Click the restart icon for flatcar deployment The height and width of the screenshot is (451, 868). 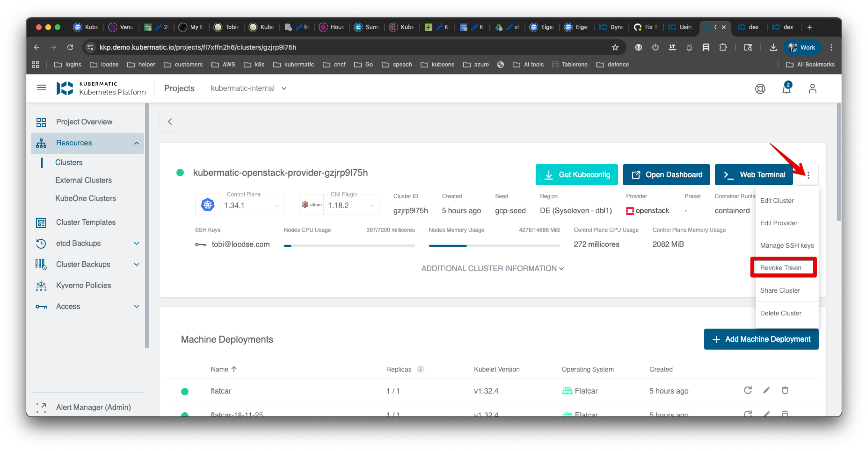tap(748, 390)
